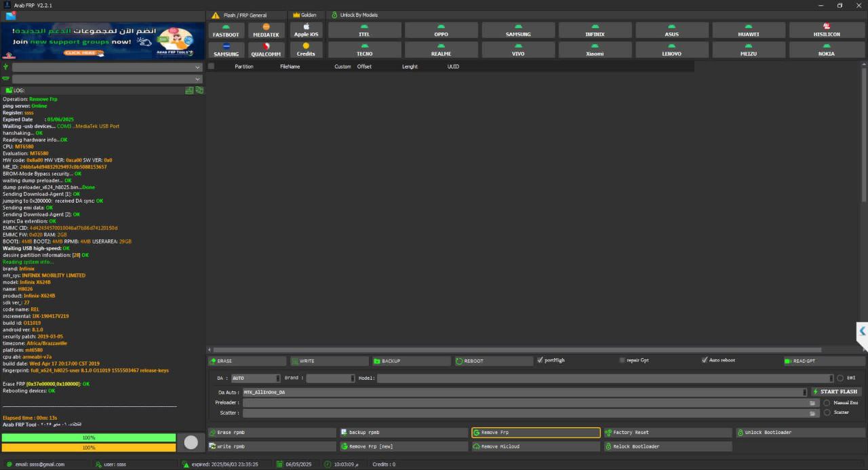
Task: Switch to Unlock By Models tab
Action: point(354,15)
